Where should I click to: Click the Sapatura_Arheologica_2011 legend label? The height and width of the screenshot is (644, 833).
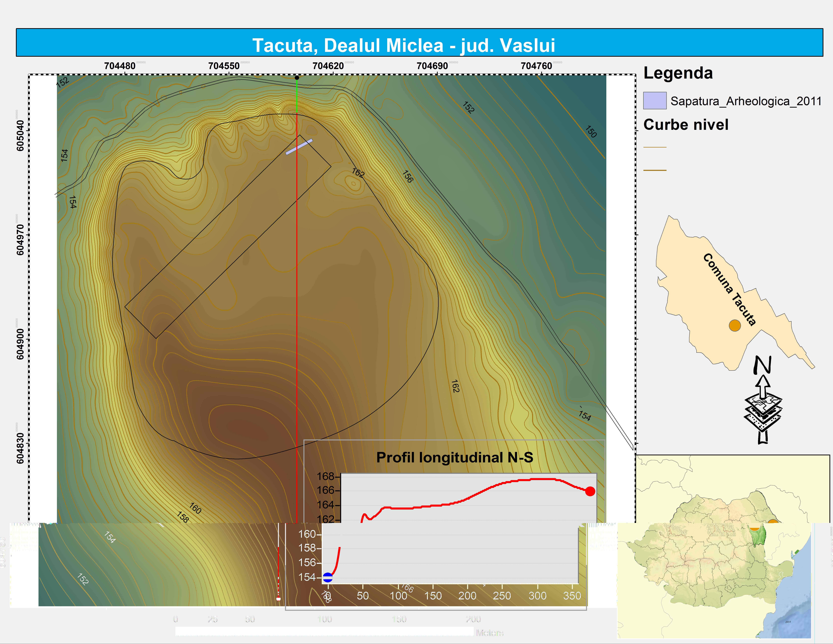click(746, 101)
